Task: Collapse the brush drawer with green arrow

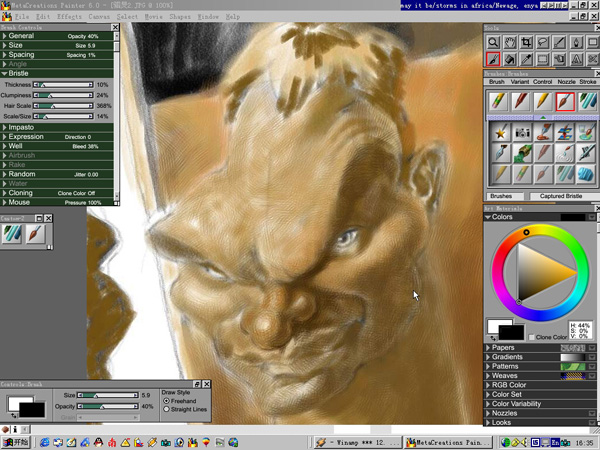Action: (x=543, y=117)
